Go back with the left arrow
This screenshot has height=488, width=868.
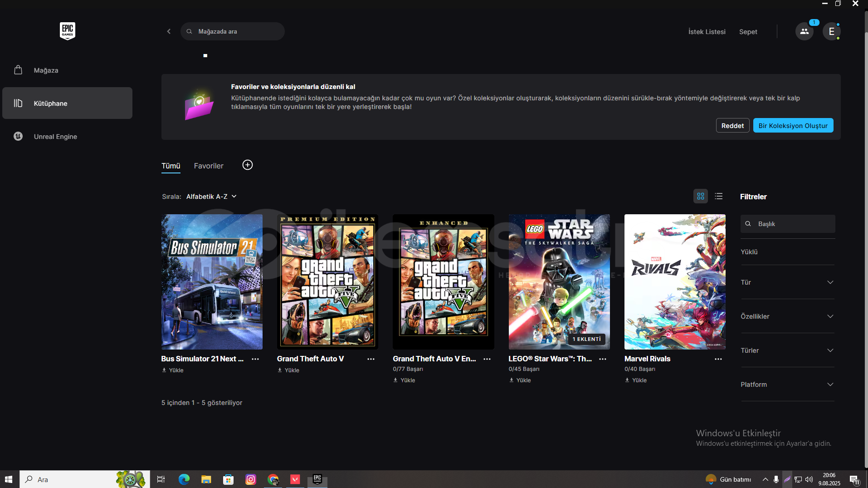point(169,31)
